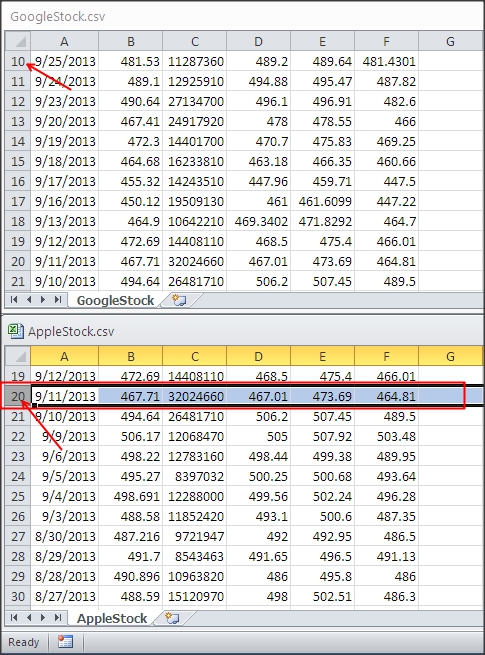
Task: Select cell 469.3402 in GoogleStock window
Action: [259, 221]
